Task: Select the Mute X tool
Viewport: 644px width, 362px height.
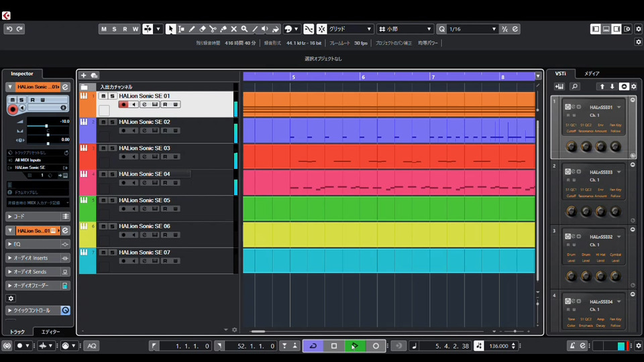Action: coord(233,29)
